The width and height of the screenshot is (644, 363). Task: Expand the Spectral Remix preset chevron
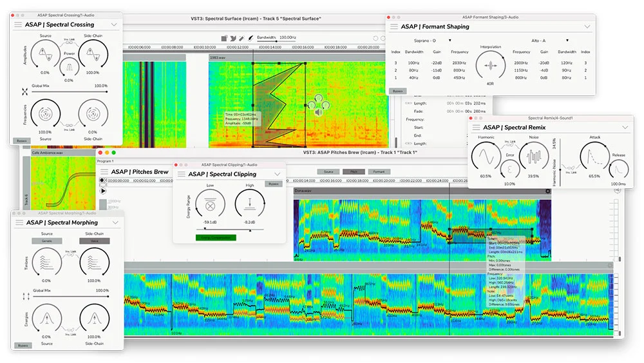point(625,128)
